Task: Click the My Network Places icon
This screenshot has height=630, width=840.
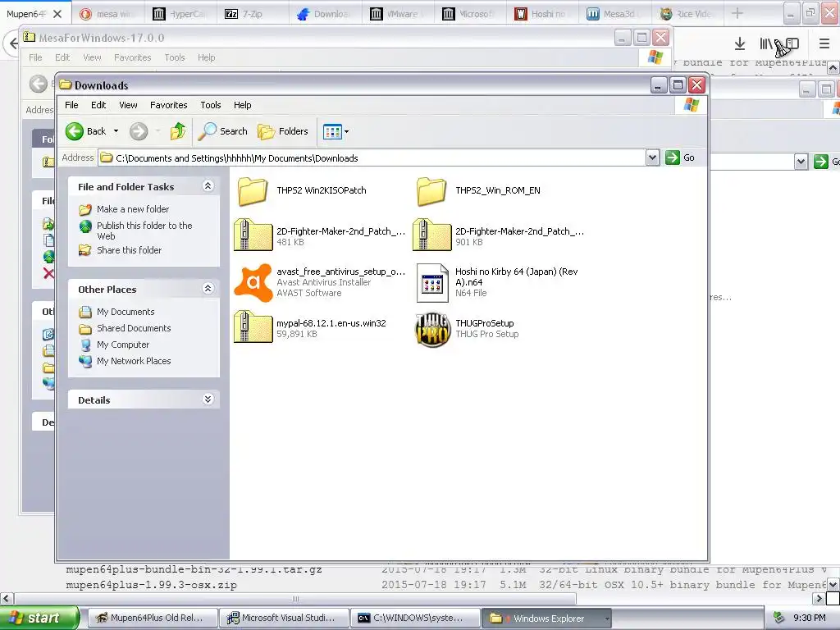Action: [x=85, y=361]
